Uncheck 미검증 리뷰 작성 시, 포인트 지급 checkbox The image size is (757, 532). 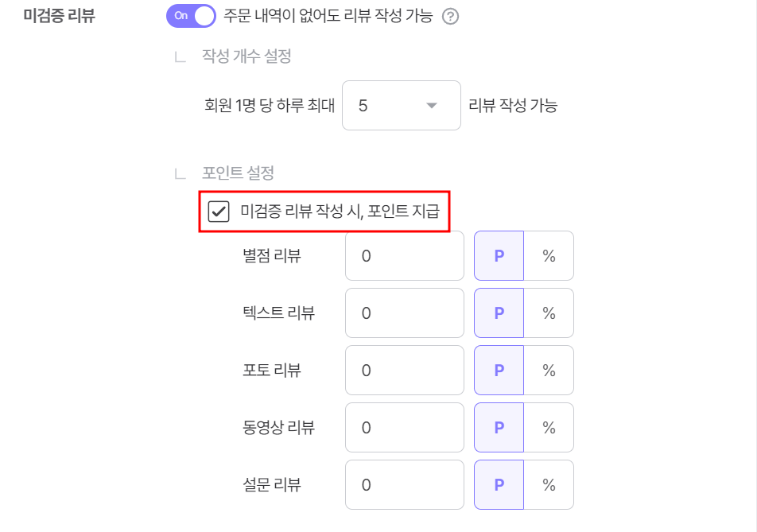pos(218,212)
